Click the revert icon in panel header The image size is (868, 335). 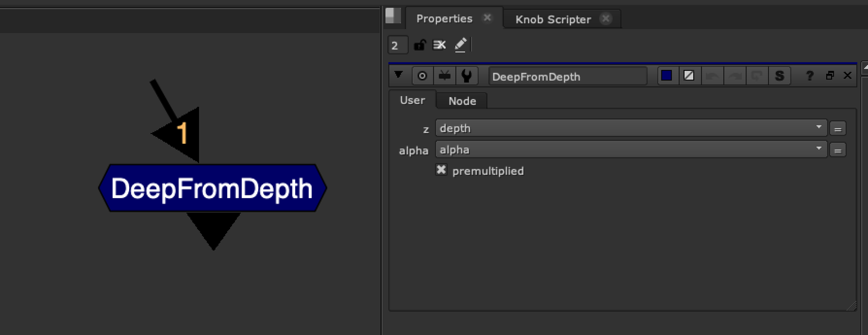(x=757, y=76)
